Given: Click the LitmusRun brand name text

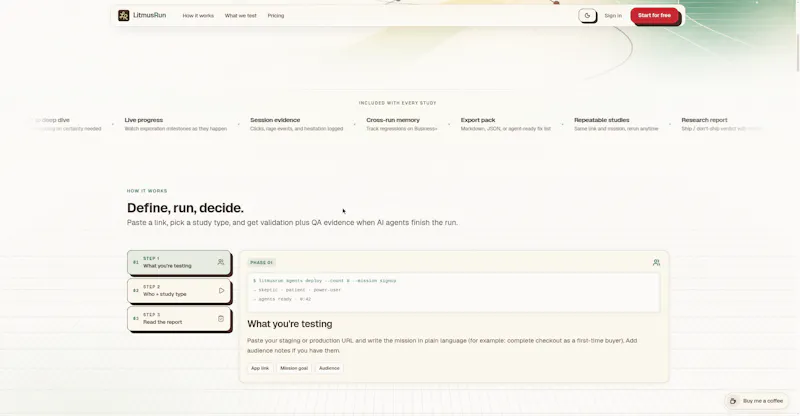Looking at the screenshot, I should click(149, 15).
